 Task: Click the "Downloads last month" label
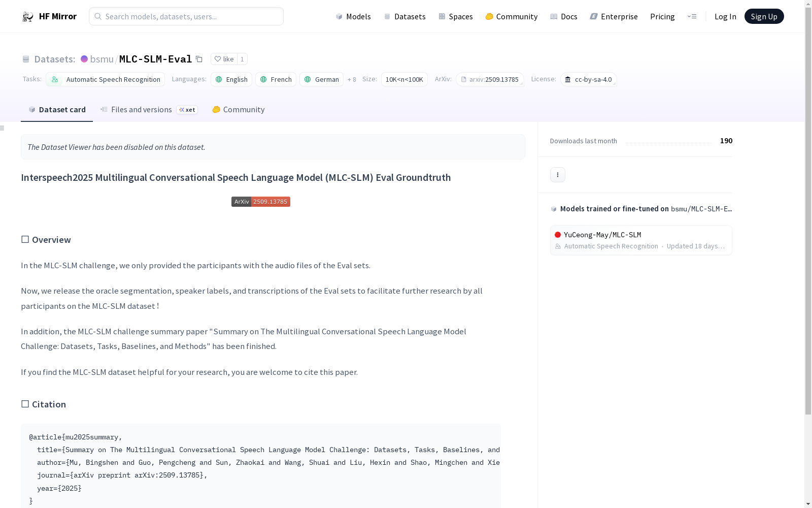click(x=584, y=141)
